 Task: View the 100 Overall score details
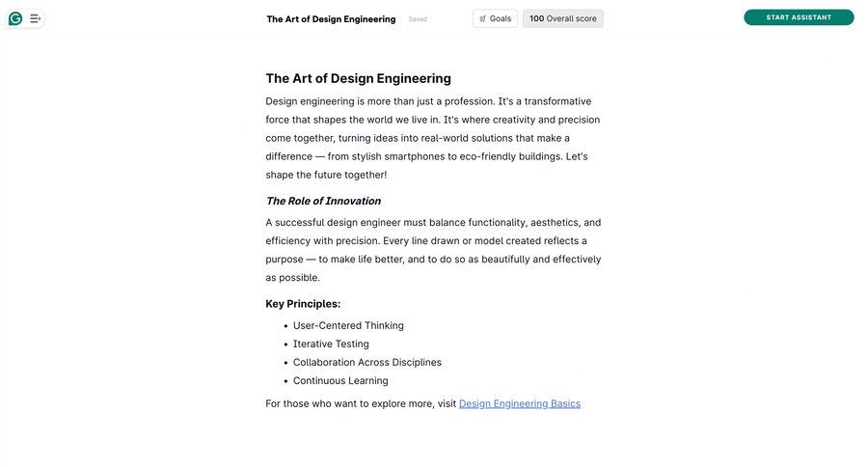click(563, 18)
